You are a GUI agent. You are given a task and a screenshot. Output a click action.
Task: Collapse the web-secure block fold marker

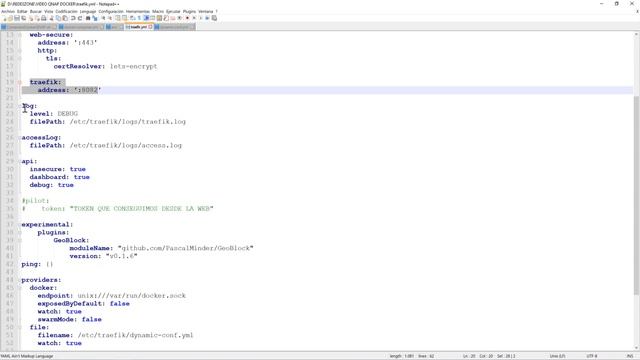[x=19, y=35]
